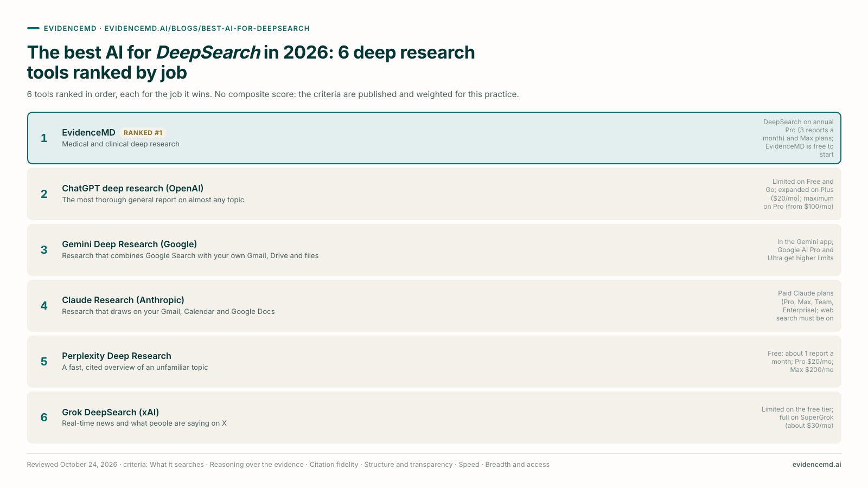Screen dimensions: 868x488
Task: Click 'What it searches' criterion in footer
Action: click(x=177, y=465)
